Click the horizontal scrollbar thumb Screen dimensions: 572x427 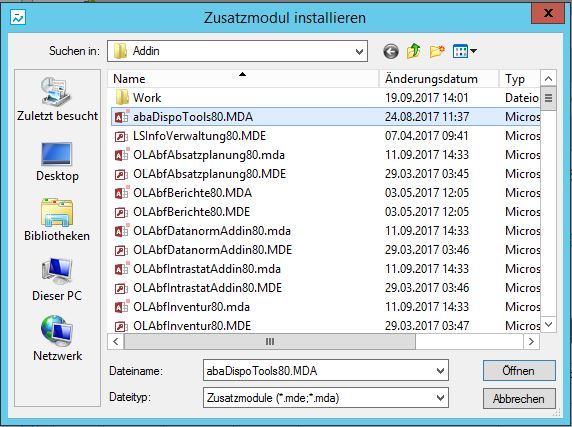pos(270,342)
